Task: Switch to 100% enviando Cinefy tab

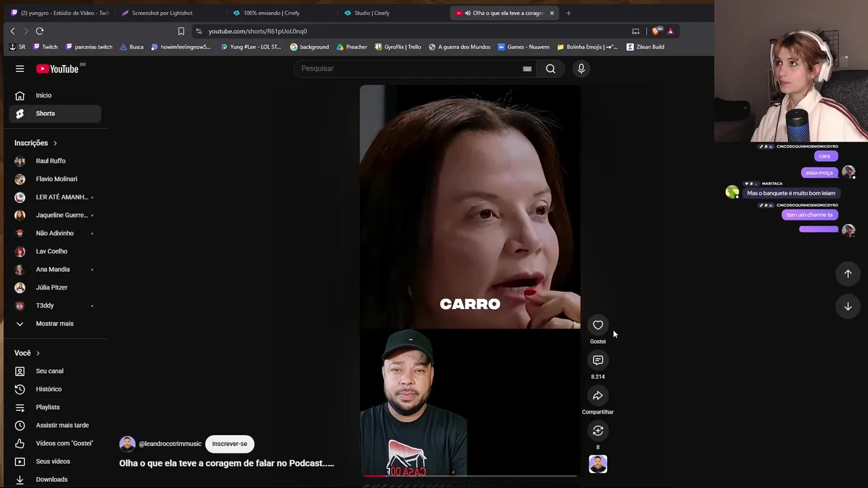Action: (x=282, y=13)
